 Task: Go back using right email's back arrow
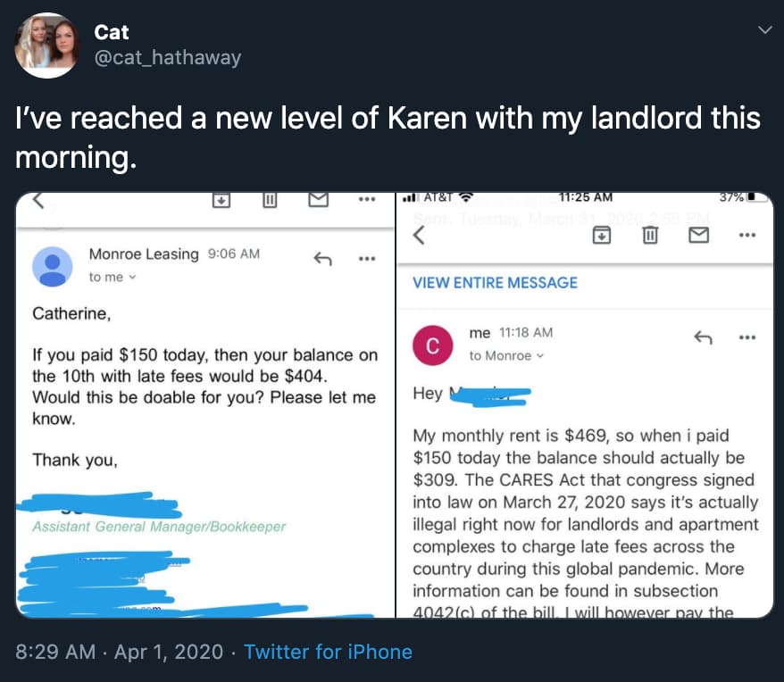click(x=418, y=237)
